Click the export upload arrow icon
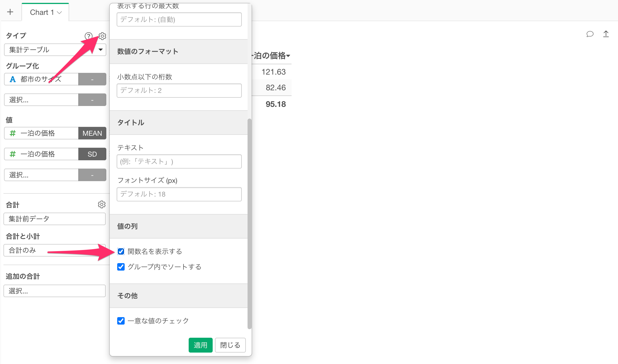This screenshot has height=364, width=618. (606, 34)
